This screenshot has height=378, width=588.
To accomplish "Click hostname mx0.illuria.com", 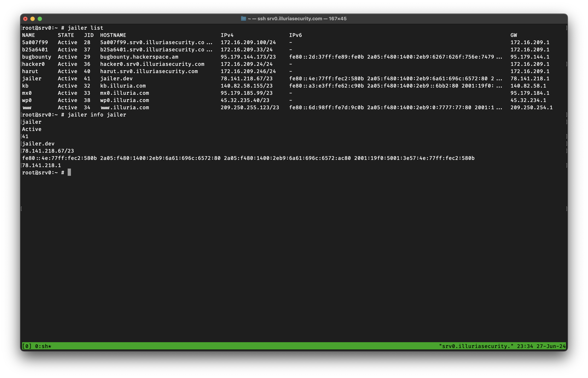I will click(124, 93).
